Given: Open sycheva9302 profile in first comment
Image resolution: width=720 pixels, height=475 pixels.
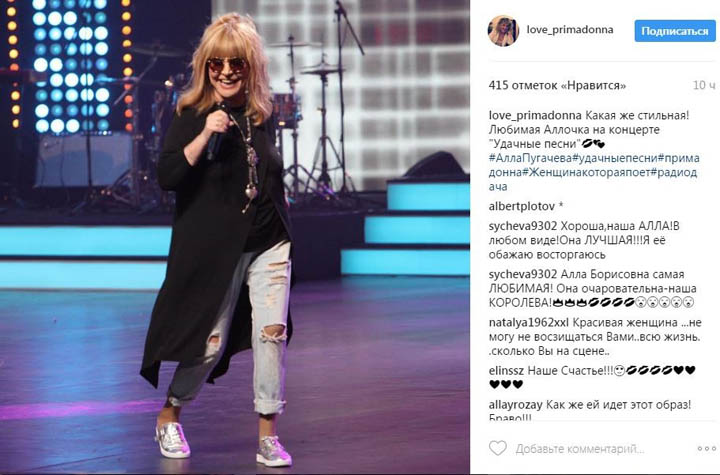Looking at the screenshot, I should coord(523,226).
